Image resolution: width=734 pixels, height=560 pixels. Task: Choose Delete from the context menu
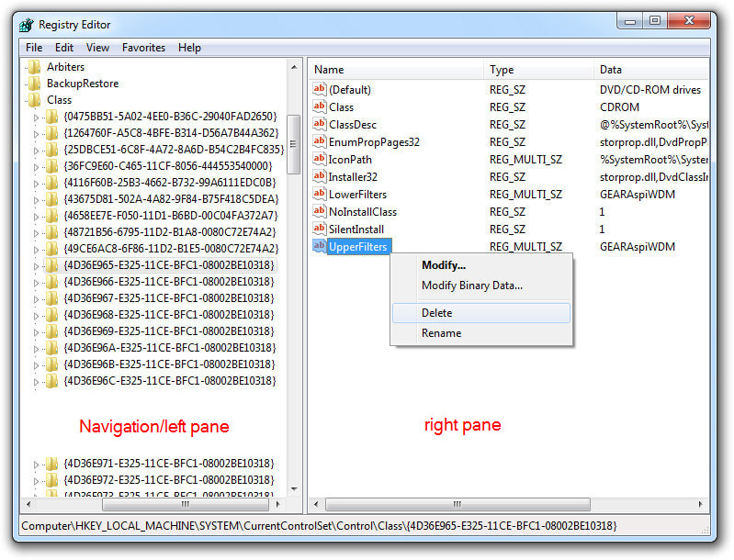point(436,313)
